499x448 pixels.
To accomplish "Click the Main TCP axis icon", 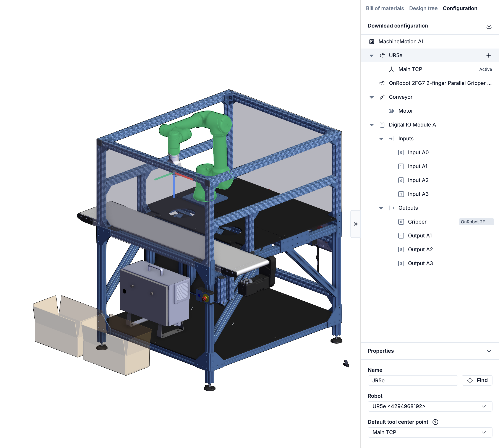I will pyautogui.click(x=392, y=69).
